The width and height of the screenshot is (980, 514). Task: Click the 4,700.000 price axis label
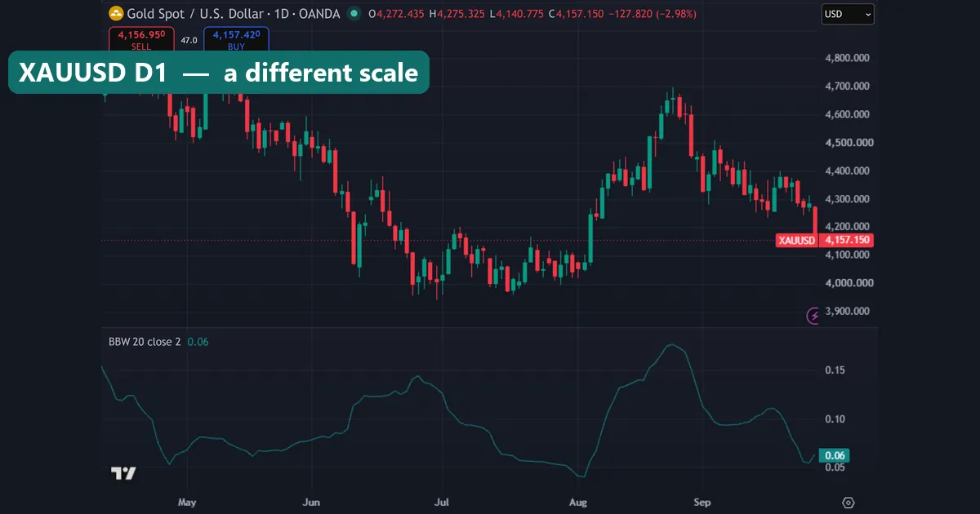point(849,86)
